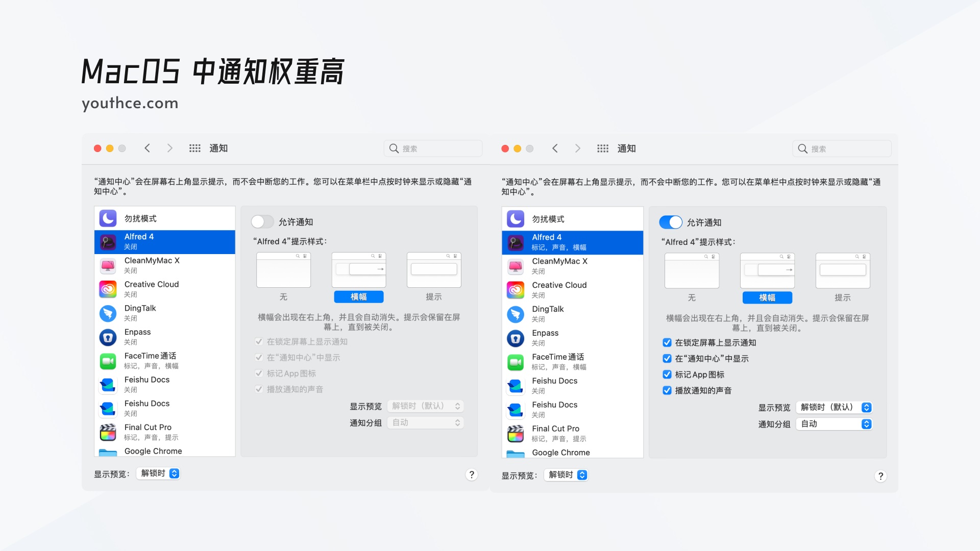Open DingTalk notification preferences

pyautogui.click(x=164, y=313)
